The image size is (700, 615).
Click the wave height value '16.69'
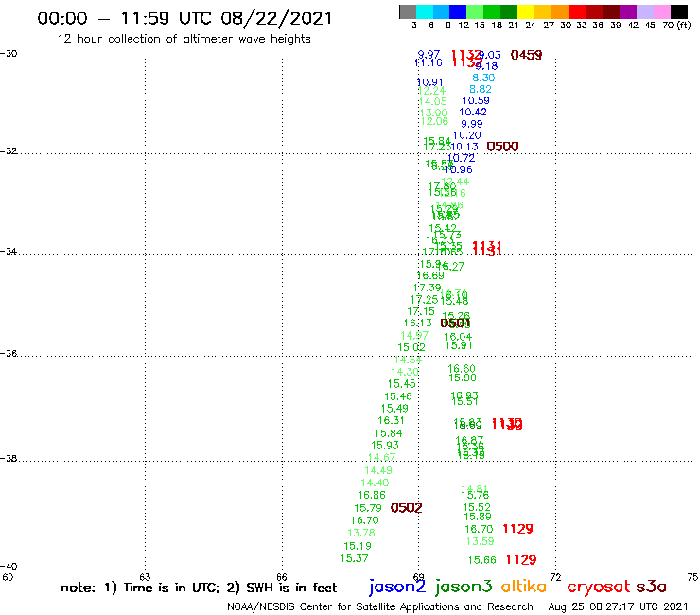pyautogui.click(x=430, y=275)
